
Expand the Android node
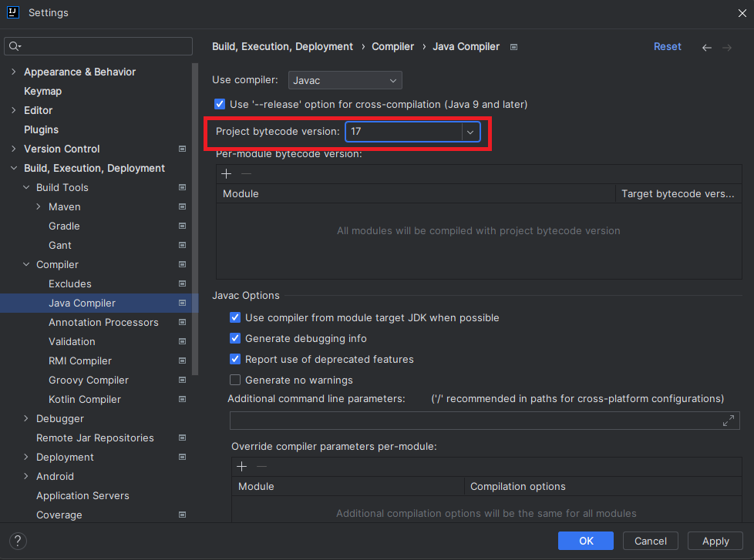(x=26, y=476)
